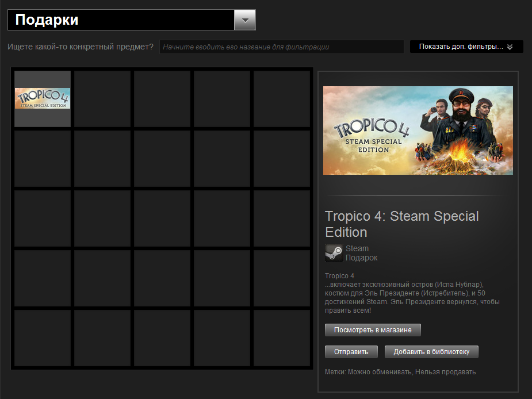Click the Steam label beside the logo
532x399 pixels.
(x=357, y=248)
